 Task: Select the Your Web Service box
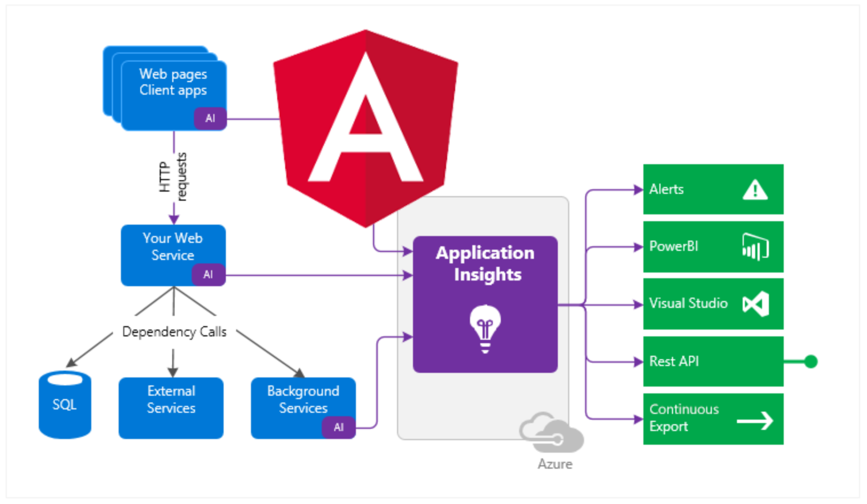[x=173, y=255]
